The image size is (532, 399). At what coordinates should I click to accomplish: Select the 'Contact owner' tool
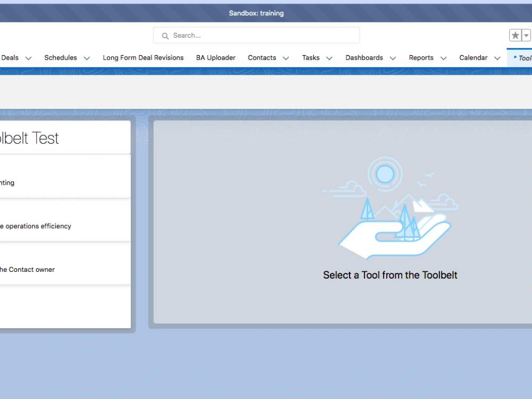click(65, 264)
